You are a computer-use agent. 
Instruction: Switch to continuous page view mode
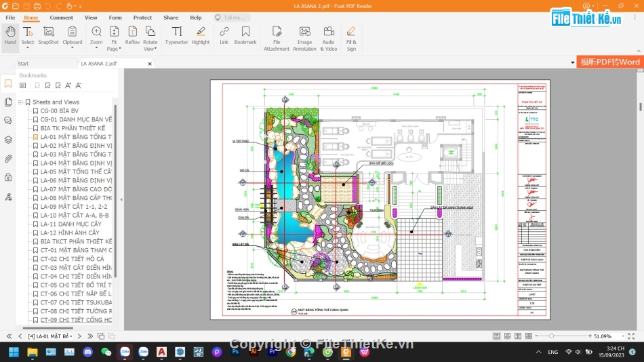(x=507, y=336)
